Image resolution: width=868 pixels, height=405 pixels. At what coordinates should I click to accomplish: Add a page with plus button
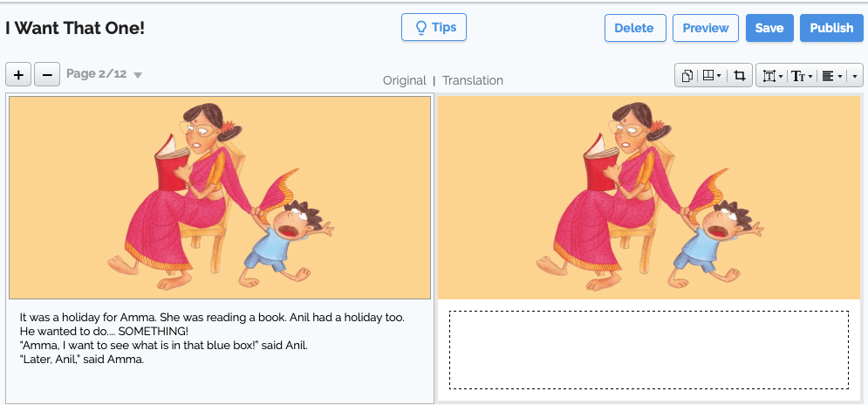click(x=19, y=75)
